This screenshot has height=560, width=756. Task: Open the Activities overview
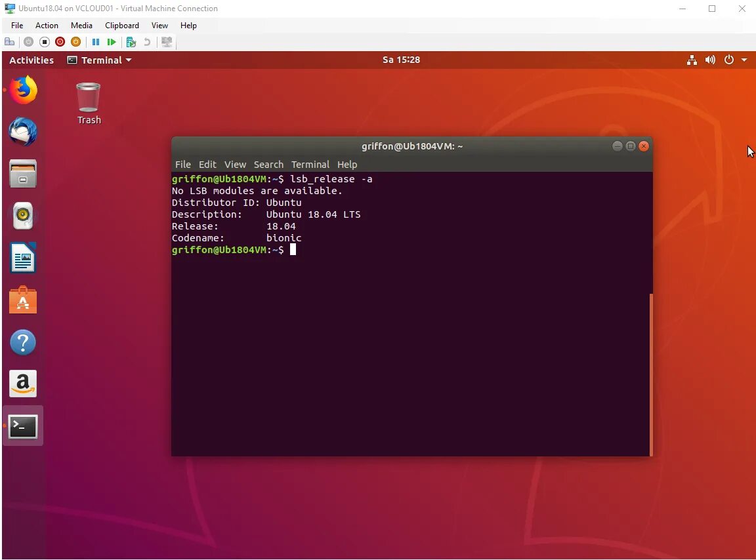point(31,60)
